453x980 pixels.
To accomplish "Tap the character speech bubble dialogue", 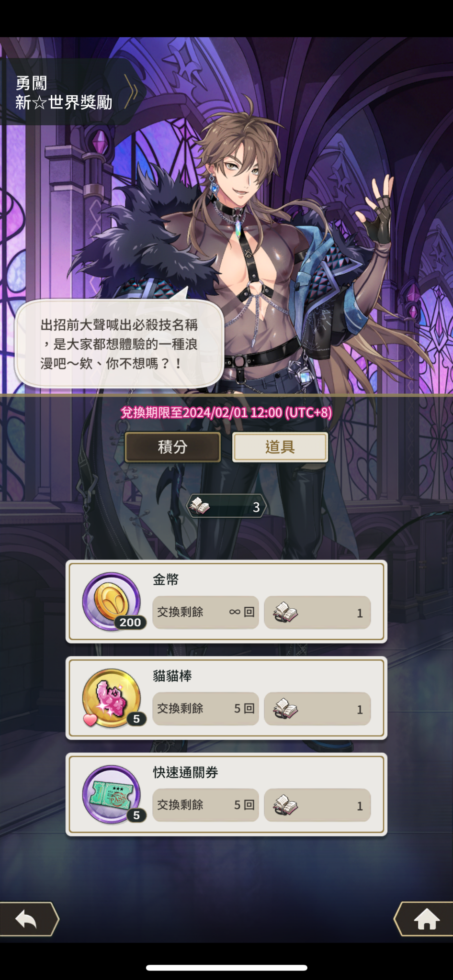I will click(120, 344).
